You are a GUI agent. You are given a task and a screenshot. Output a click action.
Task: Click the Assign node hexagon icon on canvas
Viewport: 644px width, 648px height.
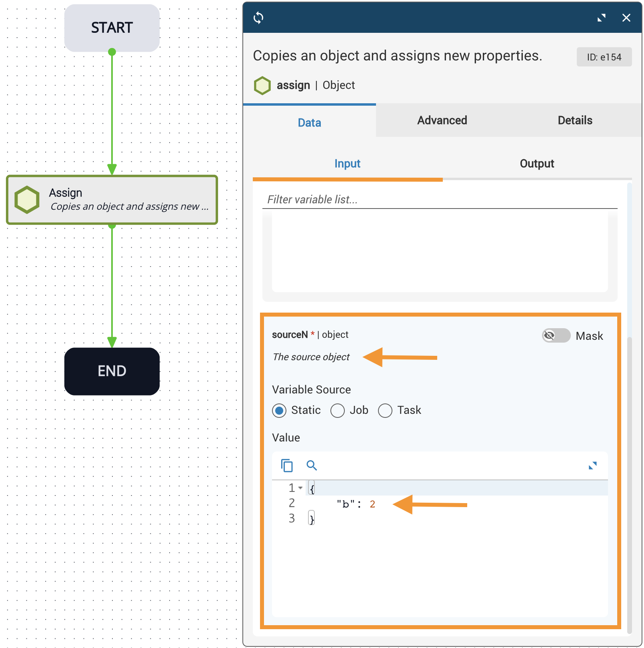coord(27,199)
